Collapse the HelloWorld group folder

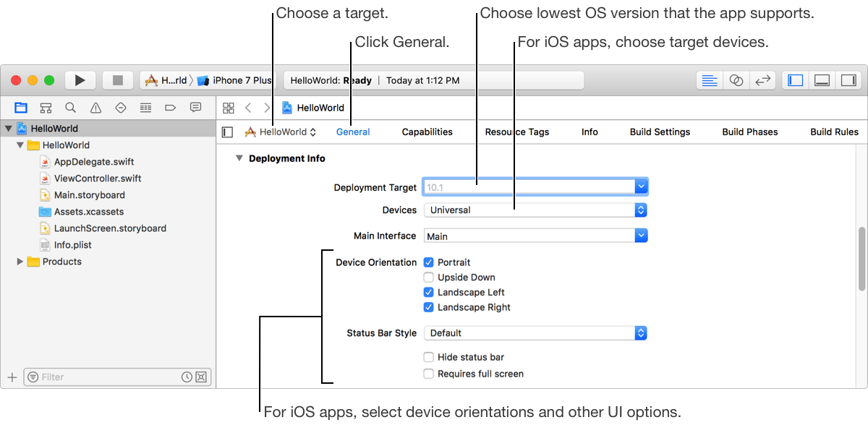(20, 145)
